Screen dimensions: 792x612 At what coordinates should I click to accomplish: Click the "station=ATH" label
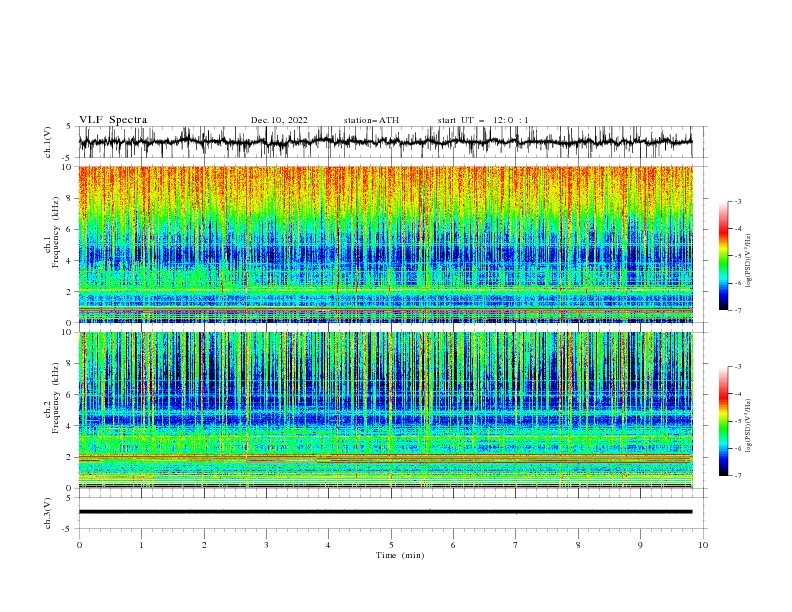tap(371, 120)
